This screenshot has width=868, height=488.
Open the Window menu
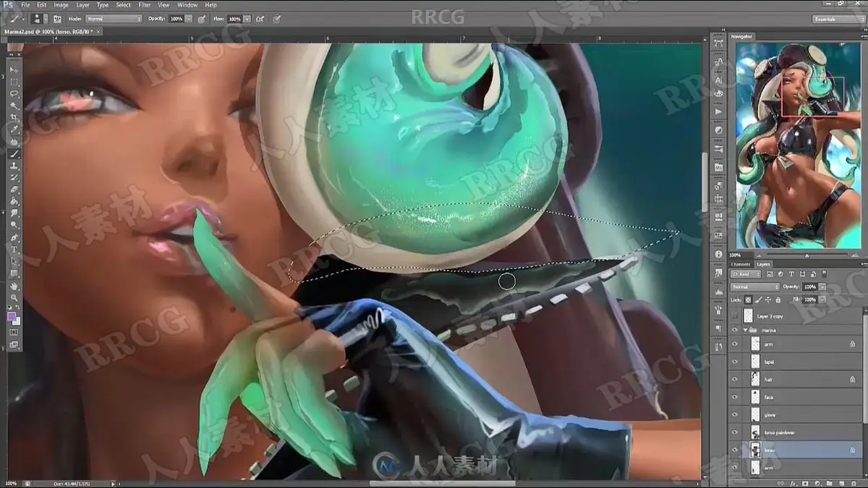tap(187, 5)
